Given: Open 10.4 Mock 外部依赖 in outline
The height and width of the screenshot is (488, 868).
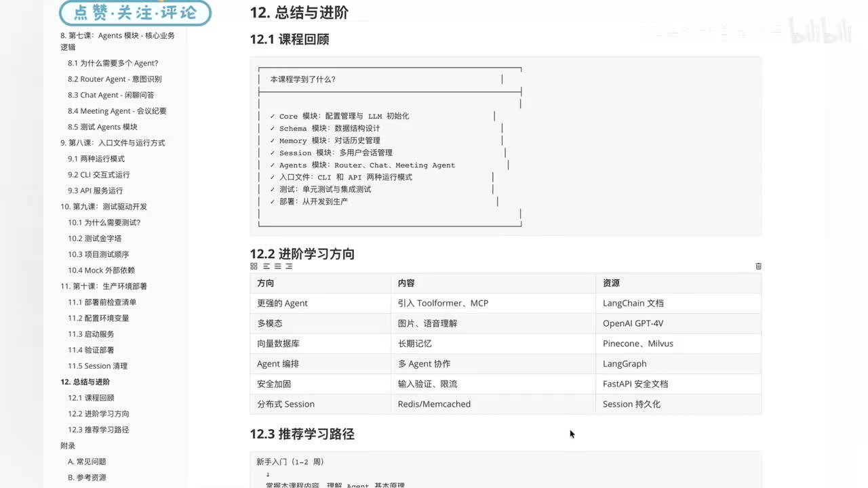Looking at the screenshot, I should coord(101,270).
